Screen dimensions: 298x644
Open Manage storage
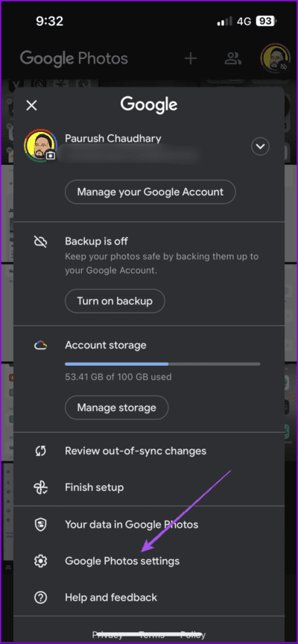point(117,407)
